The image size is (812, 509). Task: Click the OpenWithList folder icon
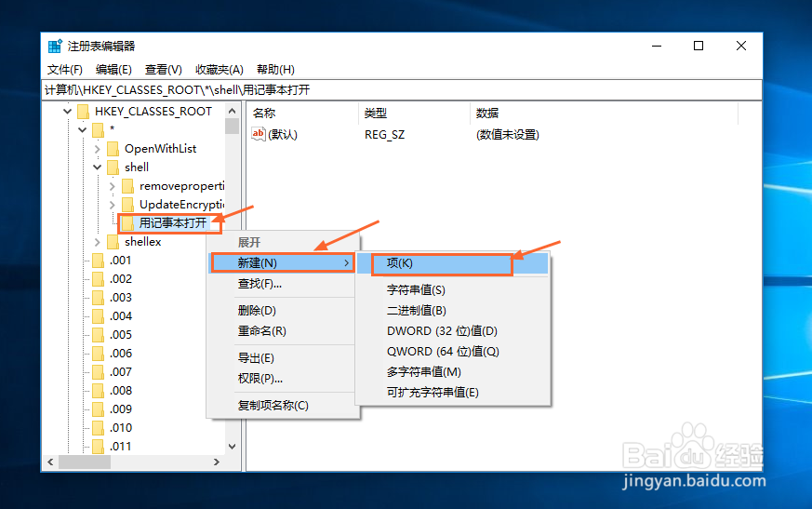[x=113, y=149]
